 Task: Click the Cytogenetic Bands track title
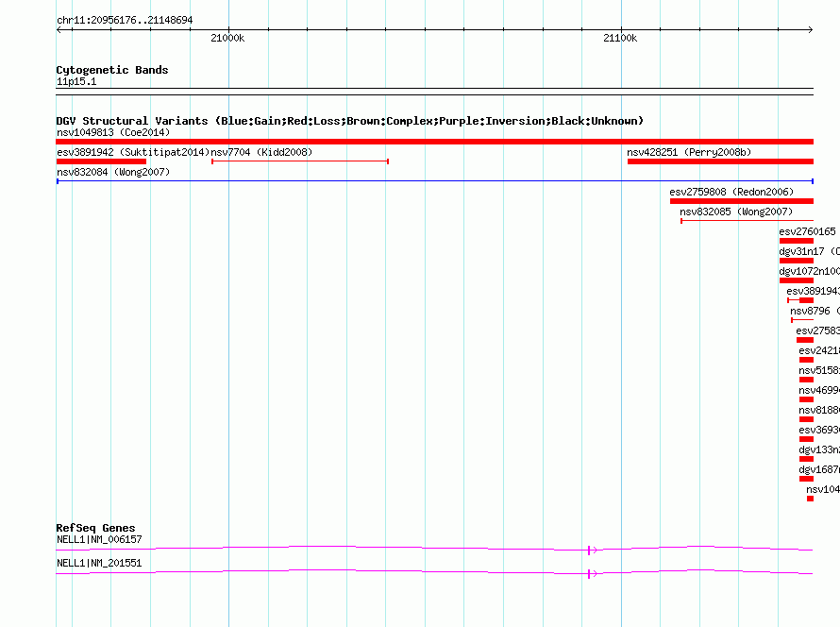pos(112,70)
